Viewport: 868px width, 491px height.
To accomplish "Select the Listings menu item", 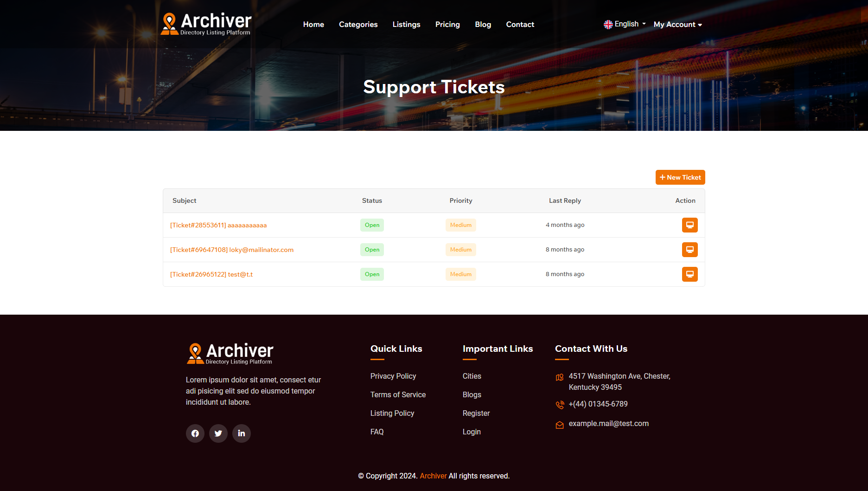I will 406,24.
